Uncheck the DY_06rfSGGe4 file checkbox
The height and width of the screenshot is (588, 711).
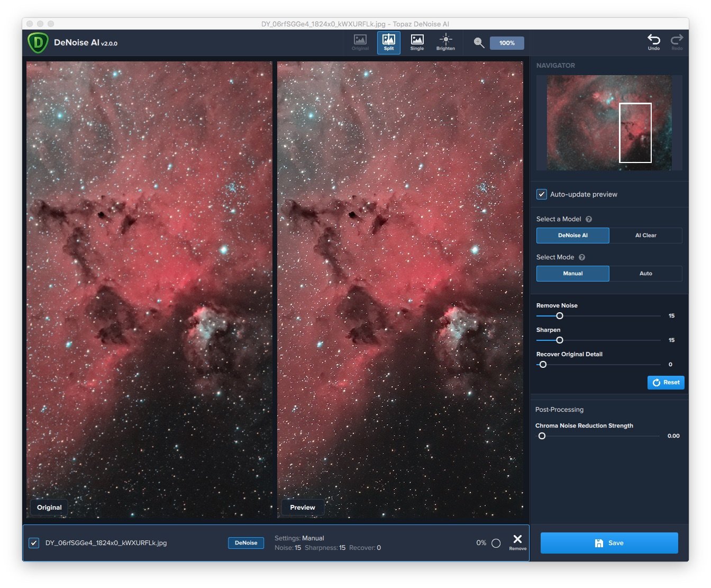(x=34, y=543)
